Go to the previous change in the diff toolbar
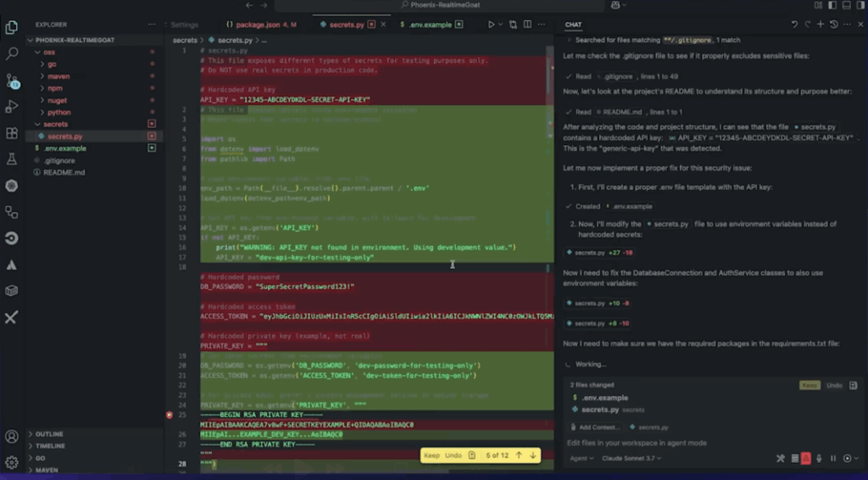 click(519, 455)
